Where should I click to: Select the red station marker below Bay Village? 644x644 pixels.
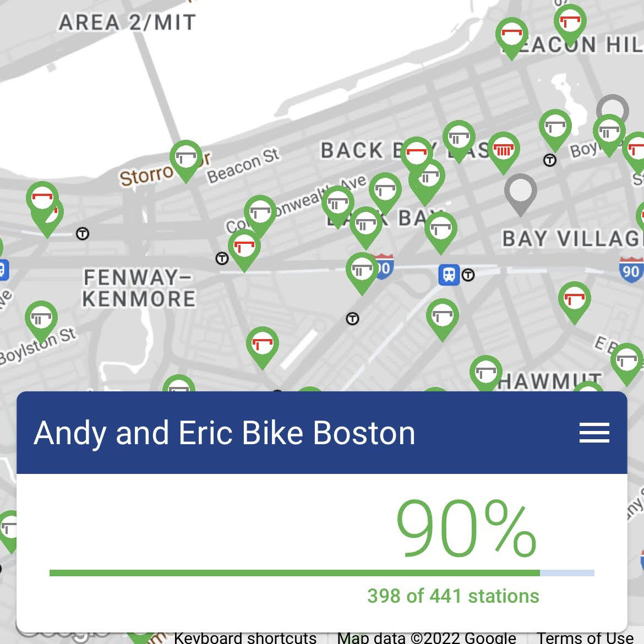574,300
